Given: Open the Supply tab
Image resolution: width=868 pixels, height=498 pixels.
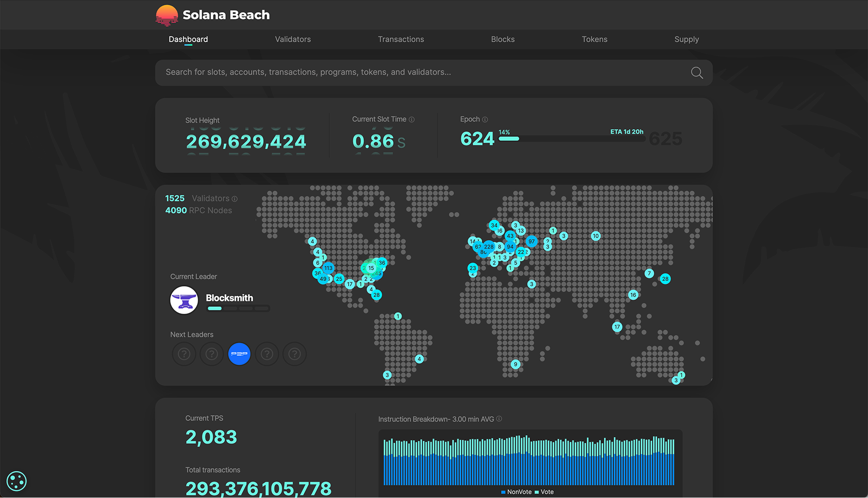Looking at the screenshot, I should pos(687,40).
